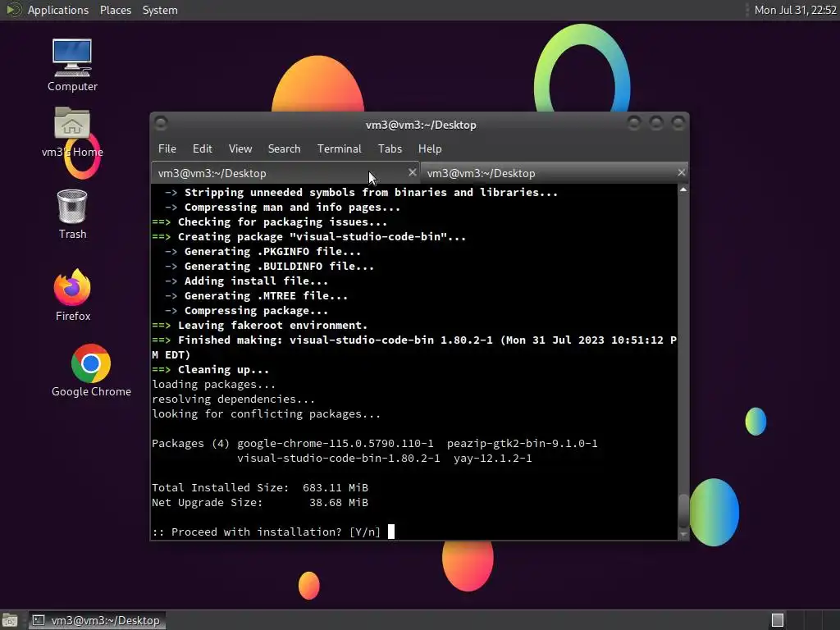Open the System menu
Viewport: 840px width, 630px height.
[160, 10]
